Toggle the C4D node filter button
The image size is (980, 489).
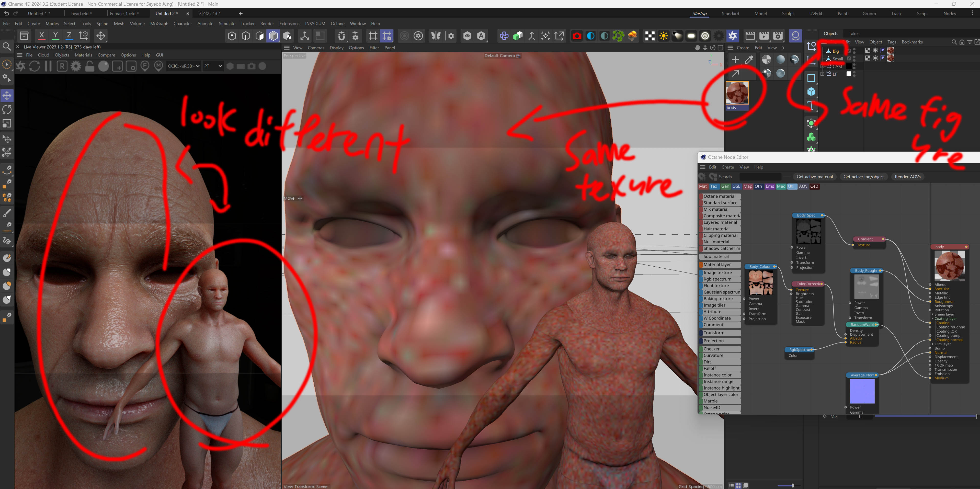(x=814, y=186)
